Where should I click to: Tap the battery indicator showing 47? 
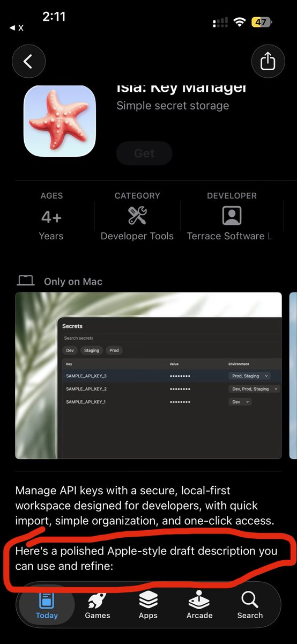[x=262, y=23]
